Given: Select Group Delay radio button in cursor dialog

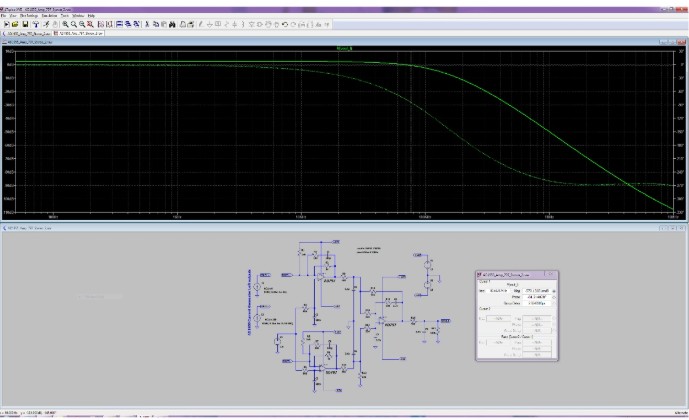Looking at the screenshot, I should [x=554, y=303].
